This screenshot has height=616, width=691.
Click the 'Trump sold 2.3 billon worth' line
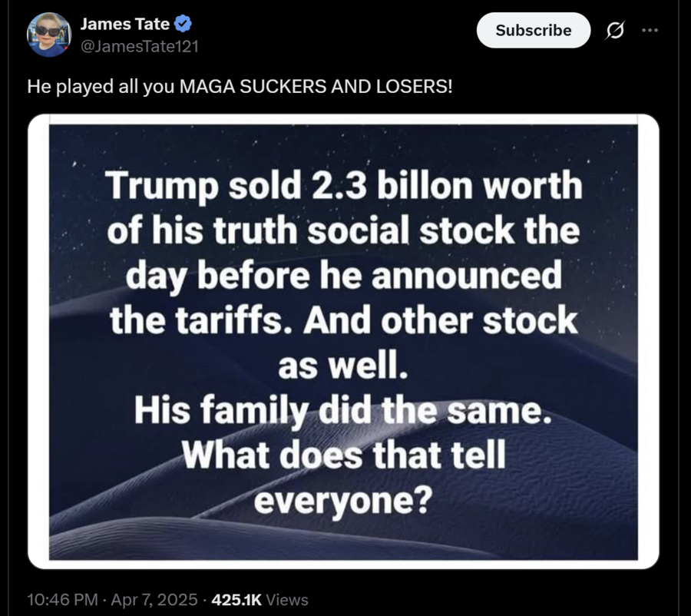[343, 187]
